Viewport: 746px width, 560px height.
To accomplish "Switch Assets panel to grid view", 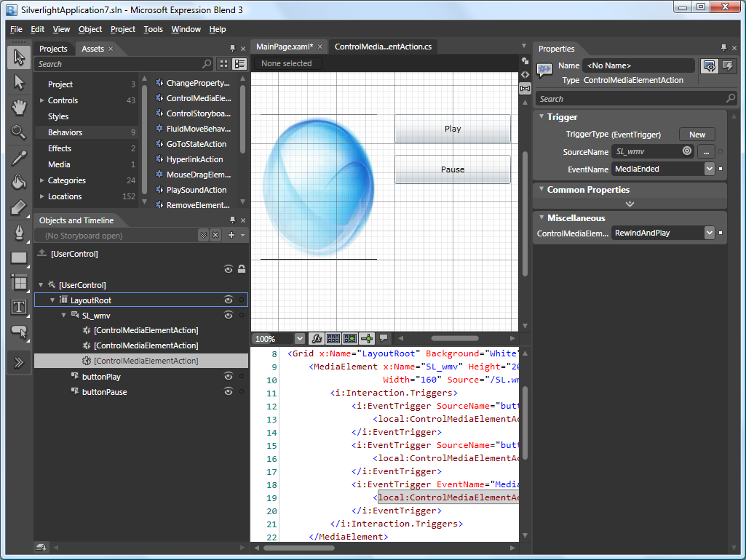I will 224,64.
